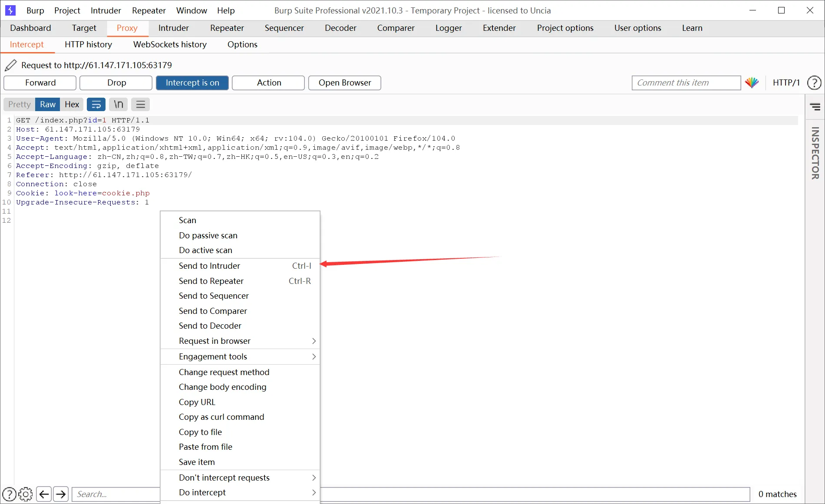Choose Send to Repeater from context menu
825x504 pixels.
[240, 281]
